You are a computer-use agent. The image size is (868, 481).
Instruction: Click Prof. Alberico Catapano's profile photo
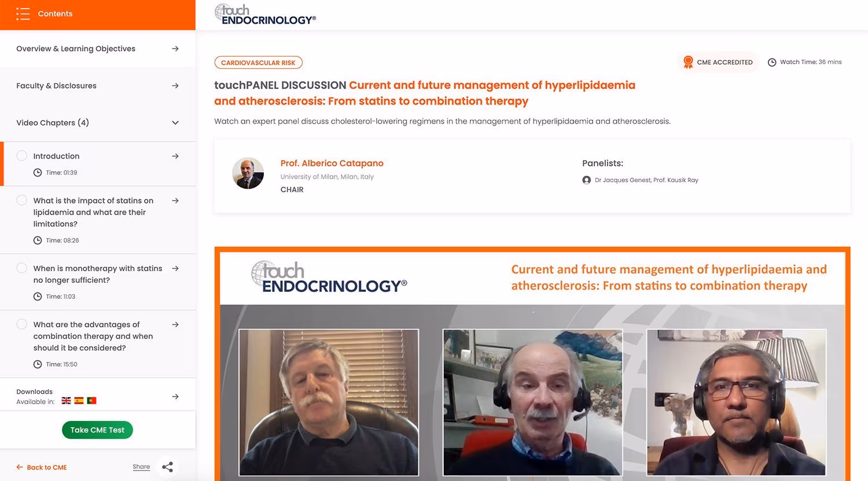coord(248,173)
